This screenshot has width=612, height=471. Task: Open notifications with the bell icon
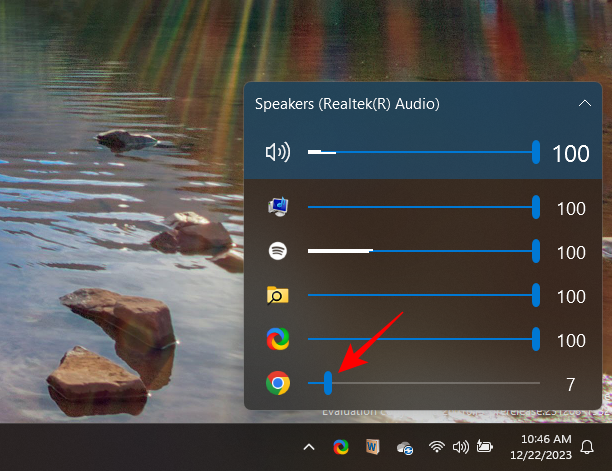[x=587, y=447]
